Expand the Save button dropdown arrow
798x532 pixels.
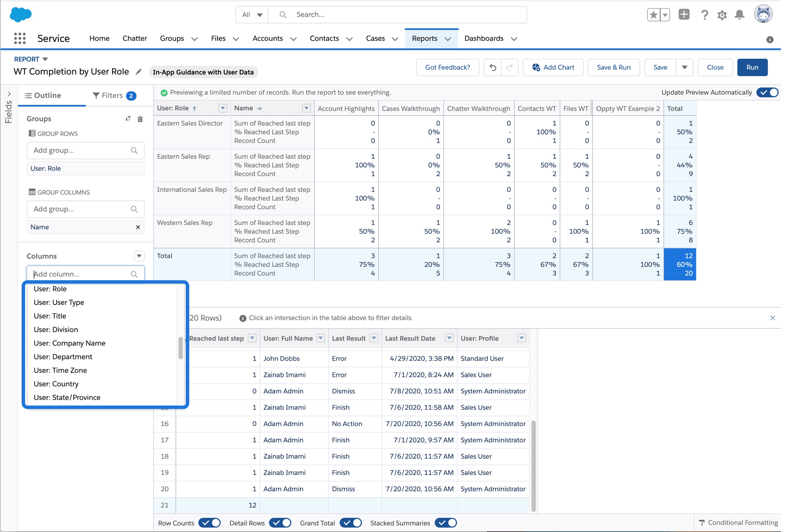684,67
